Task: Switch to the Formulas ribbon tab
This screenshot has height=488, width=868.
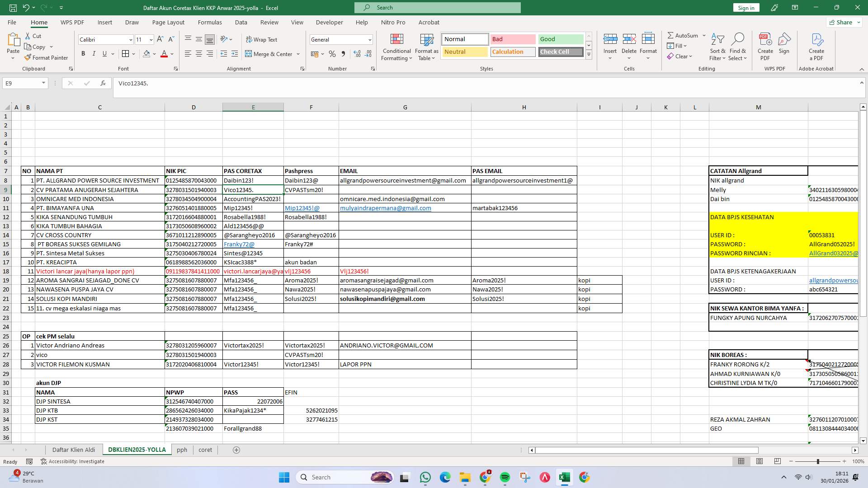Action: coord(210,22)
